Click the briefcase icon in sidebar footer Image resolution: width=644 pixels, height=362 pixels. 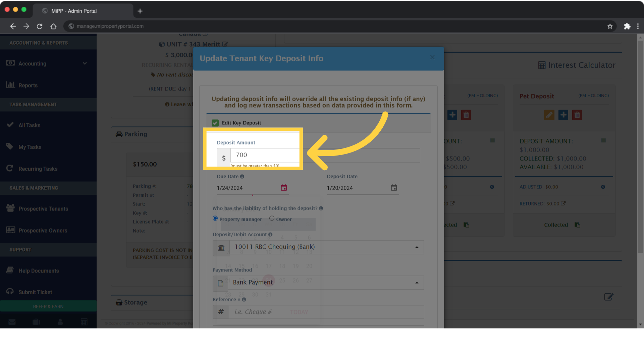36,322
